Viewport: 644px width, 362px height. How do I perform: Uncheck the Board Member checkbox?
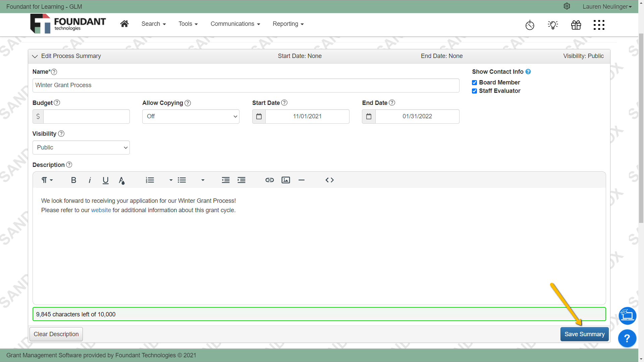click(x=474, y=83)
